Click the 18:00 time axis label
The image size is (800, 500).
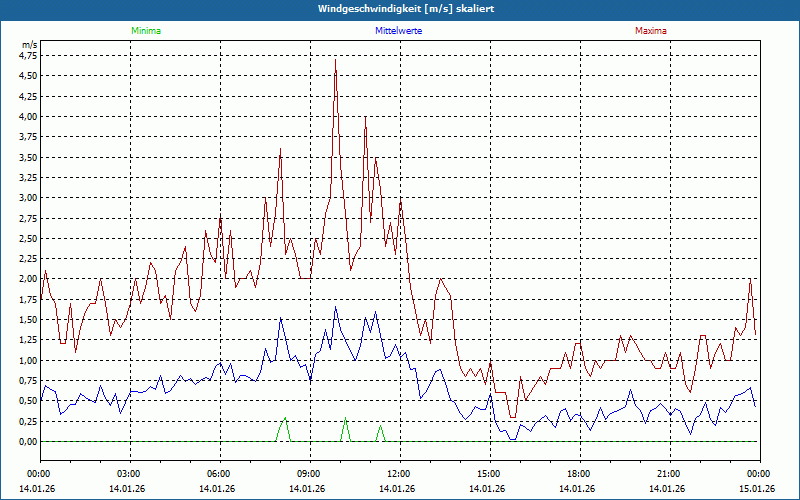tap(580, 474)
